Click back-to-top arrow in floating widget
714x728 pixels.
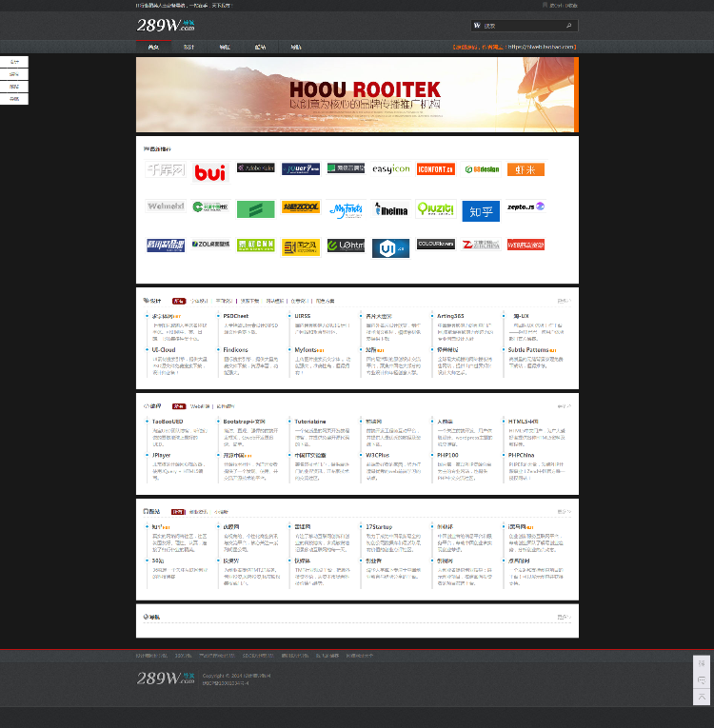coord(702,697)
